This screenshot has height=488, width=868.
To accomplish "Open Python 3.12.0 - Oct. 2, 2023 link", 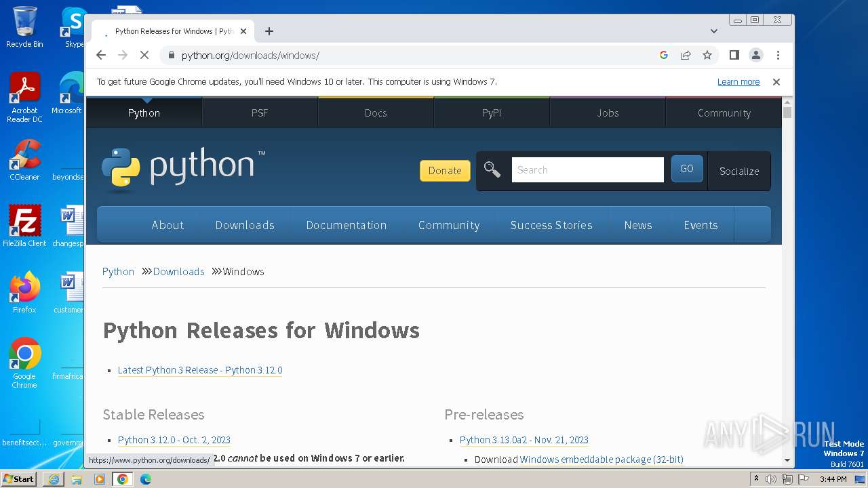I will (174, 440).
